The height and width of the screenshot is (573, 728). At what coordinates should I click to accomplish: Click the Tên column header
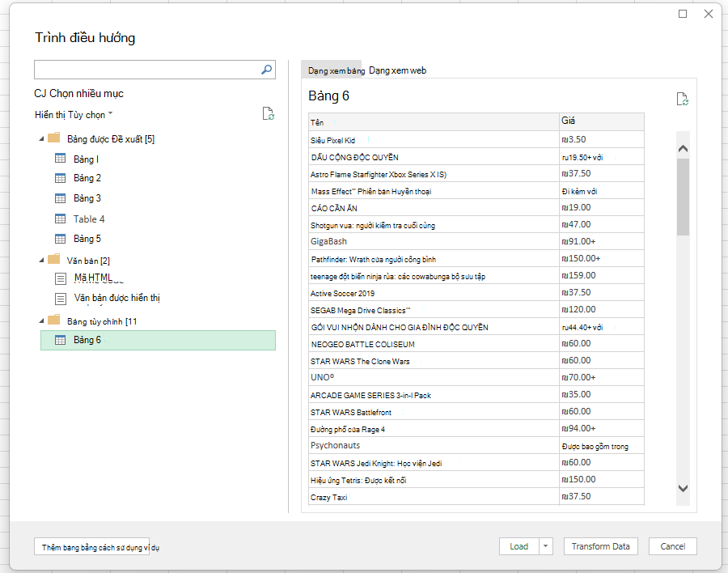coord(434,122)
